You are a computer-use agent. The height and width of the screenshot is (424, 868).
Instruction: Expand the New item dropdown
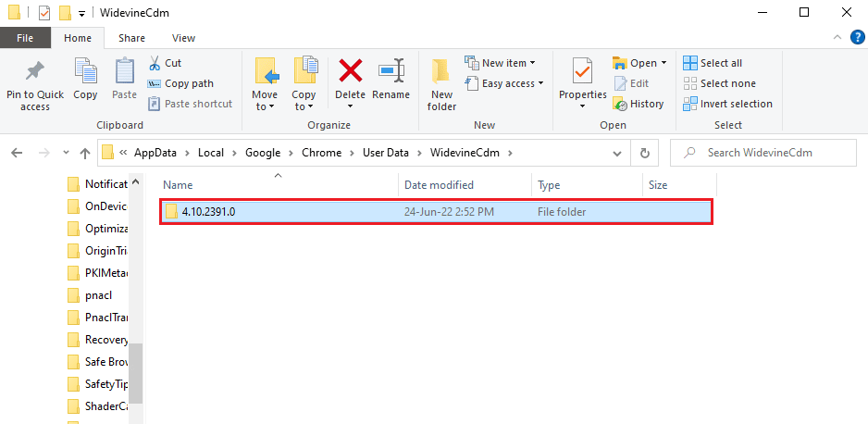click(x=503, y=63)
